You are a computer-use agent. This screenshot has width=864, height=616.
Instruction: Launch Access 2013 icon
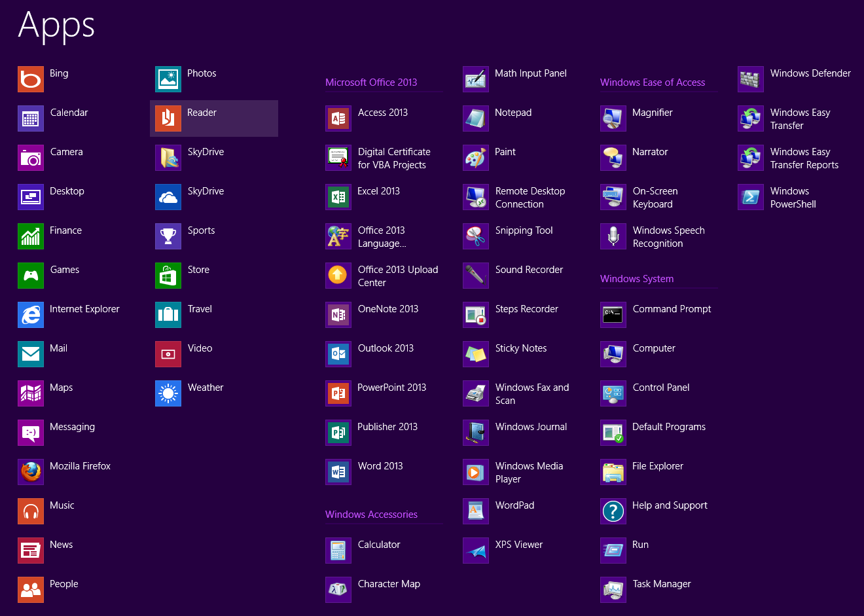click(x=338, y=118)
